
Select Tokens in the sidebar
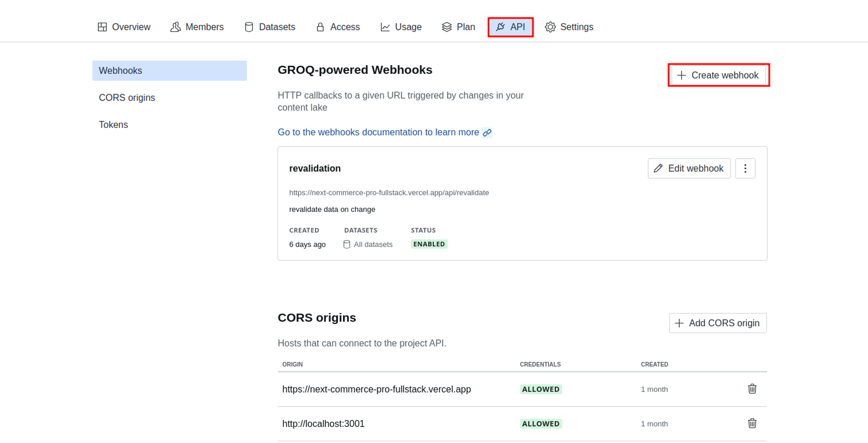(113, 125)
